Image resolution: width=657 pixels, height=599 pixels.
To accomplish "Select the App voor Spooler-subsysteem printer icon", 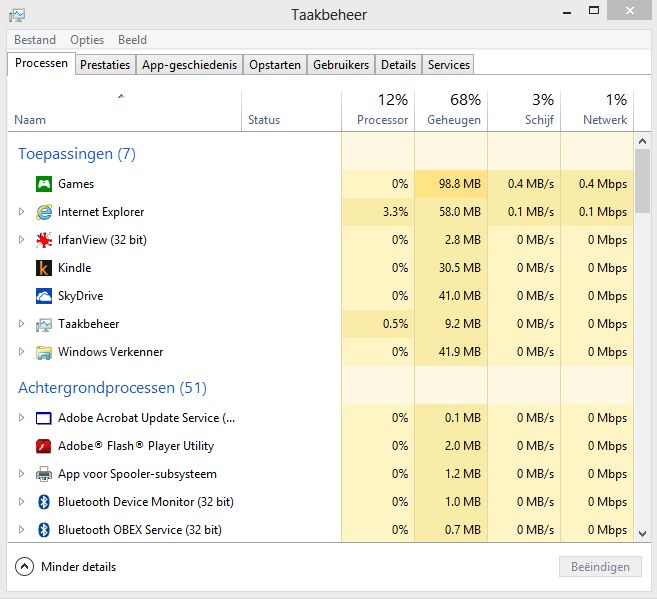I will [44, 474].
